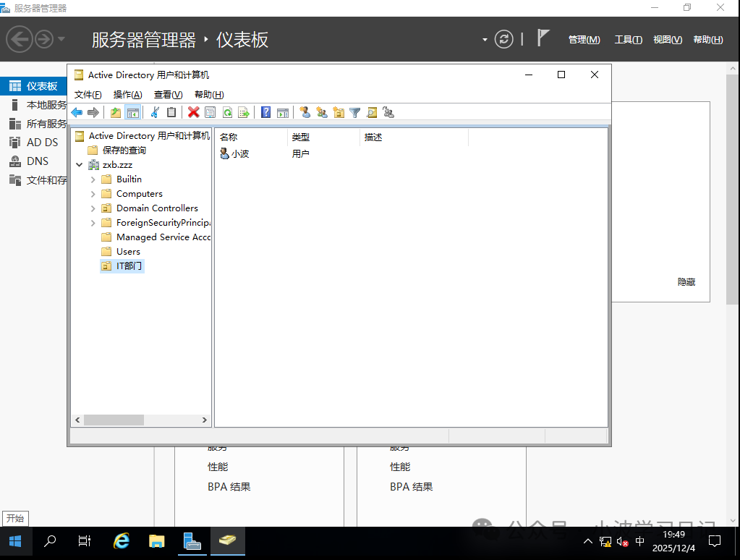Open the 操作(A) menu

[127, 95]
